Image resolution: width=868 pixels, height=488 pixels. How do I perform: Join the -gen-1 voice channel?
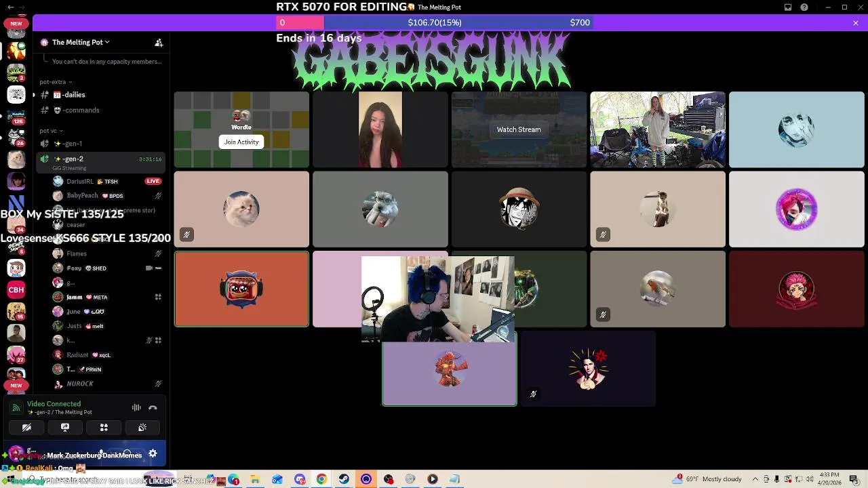coord(100,144)
